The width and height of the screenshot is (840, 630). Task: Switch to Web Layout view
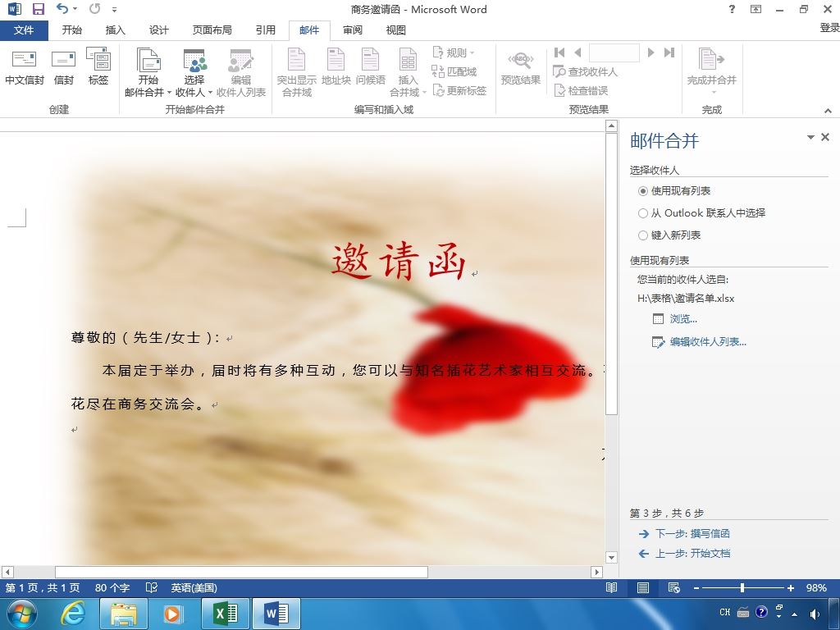(674, 587)
